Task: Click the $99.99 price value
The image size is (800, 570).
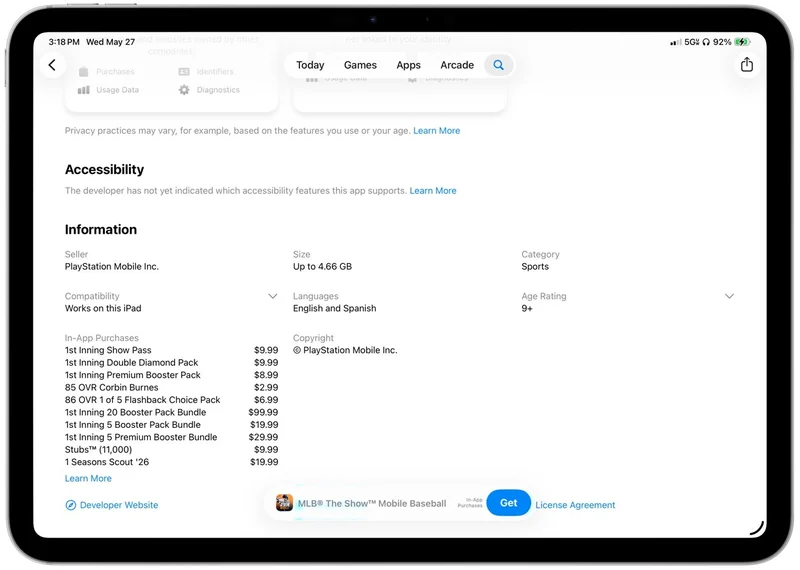Action: 263,412
